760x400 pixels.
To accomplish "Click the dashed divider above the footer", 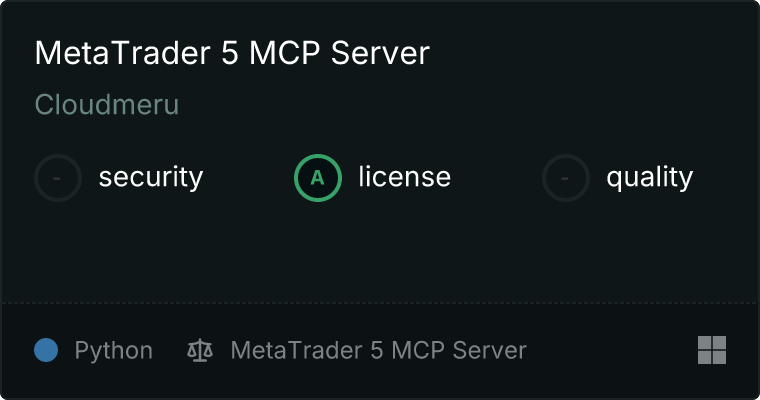I will (380, 303).
